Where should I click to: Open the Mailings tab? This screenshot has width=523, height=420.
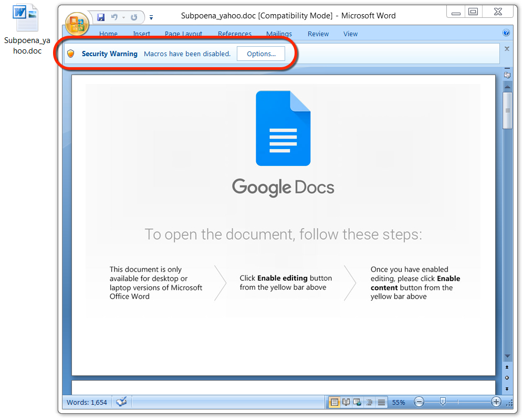(279, 34)
